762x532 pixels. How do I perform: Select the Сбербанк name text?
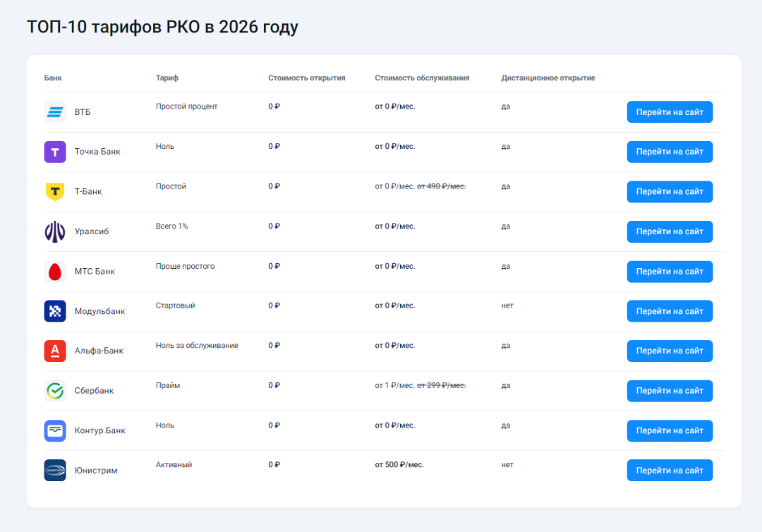coord(94,391)
